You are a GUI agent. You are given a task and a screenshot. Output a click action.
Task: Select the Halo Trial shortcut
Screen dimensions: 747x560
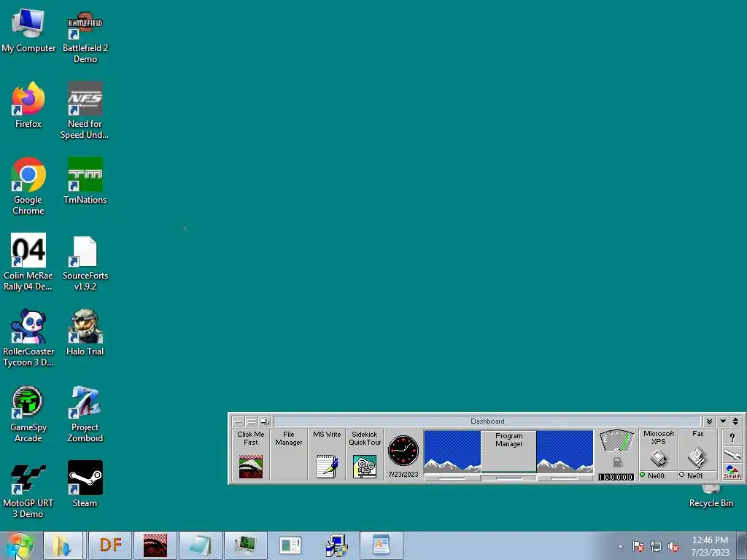tap(85, 332)
